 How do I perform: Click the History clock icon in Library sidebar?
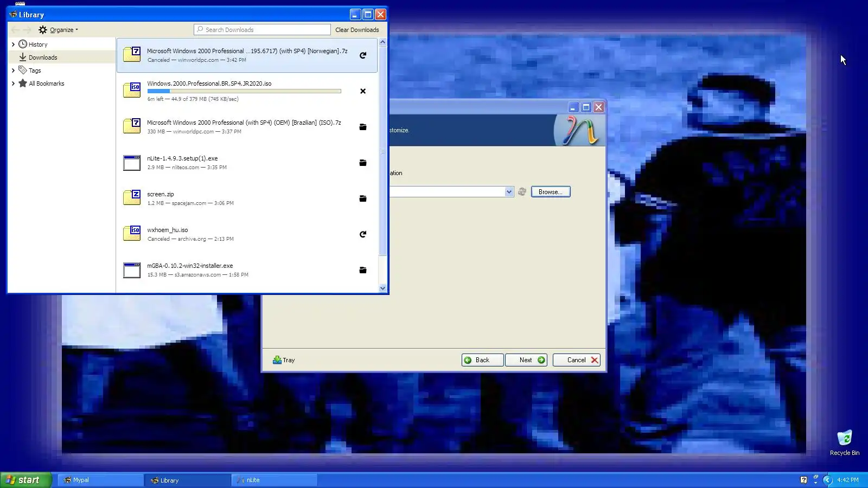coord(23,44)
